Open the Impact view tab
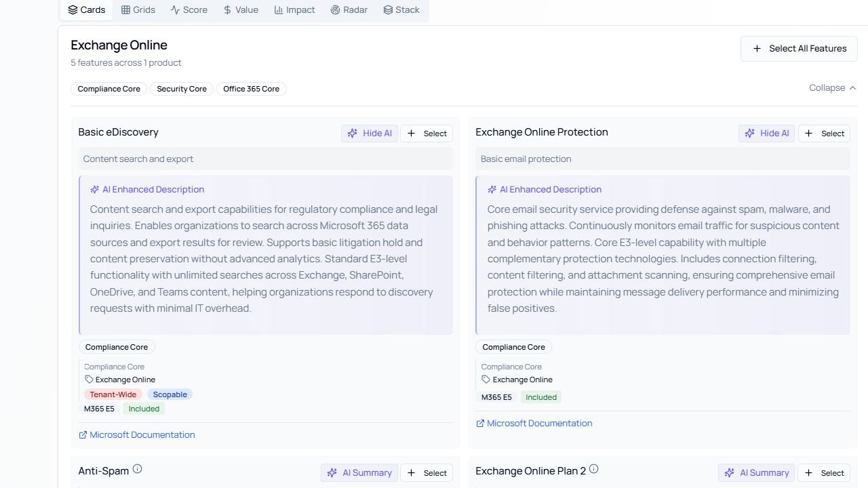The image size is (868, 488). pos(294,9)
